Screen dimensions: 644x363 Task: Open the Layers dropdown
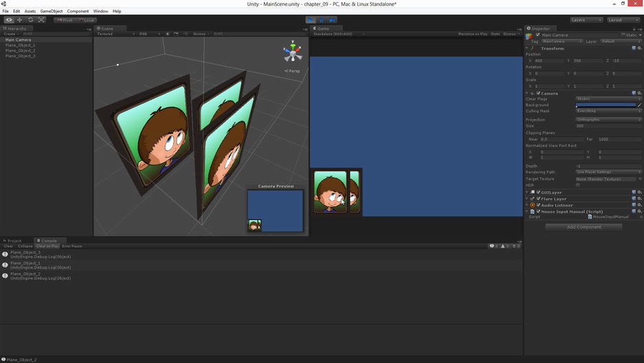[x=586, y=20]
